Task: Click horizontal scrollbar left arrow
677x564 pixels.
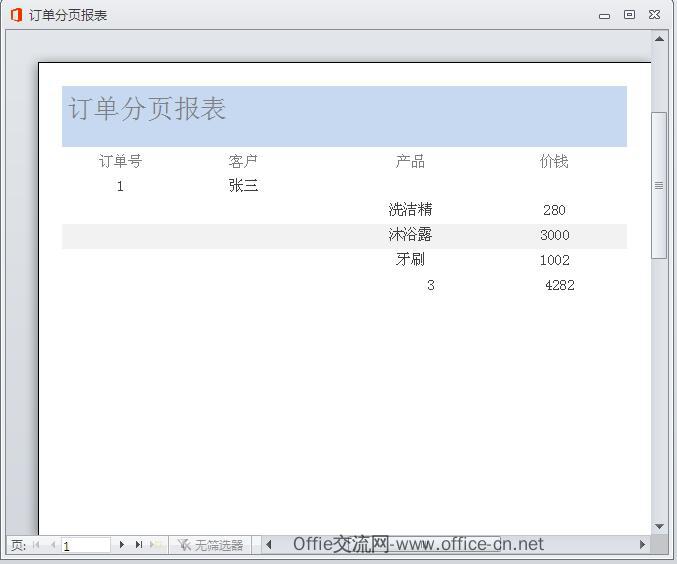Action: pos(269,545)
